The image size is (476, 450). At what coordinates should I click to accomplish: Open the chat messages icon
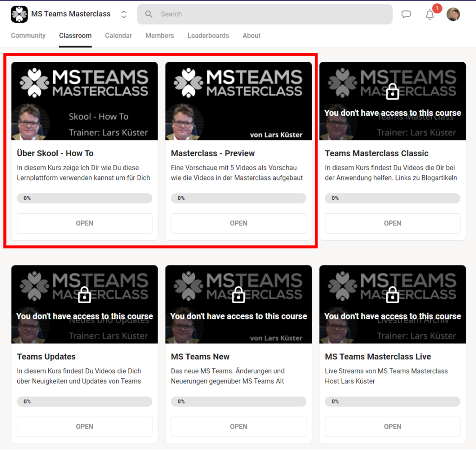406,14
